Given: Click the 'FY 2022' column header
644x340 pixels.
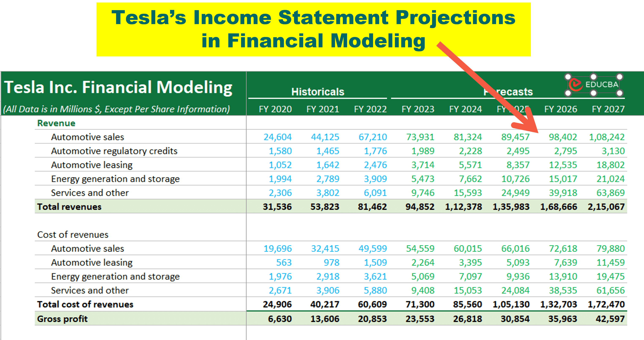Looking at the screenshot, I should 370,109.
